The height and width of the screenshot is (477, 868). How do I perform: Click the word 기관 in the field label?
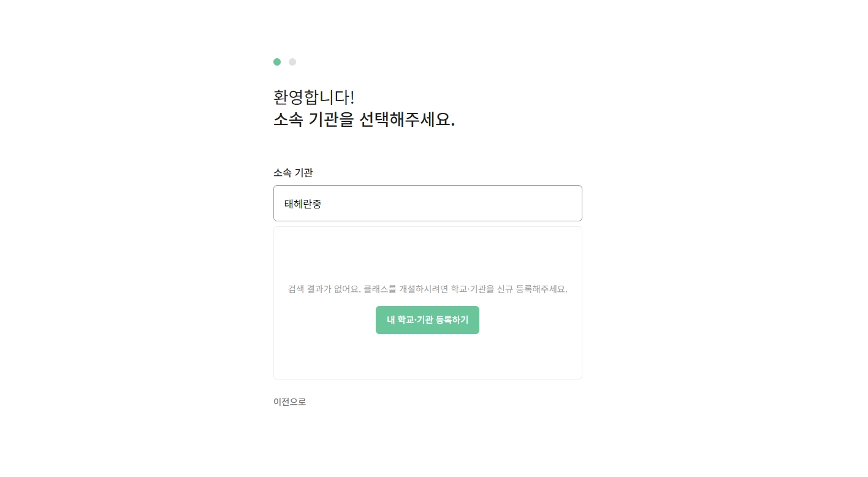click(x=303, y=173)
